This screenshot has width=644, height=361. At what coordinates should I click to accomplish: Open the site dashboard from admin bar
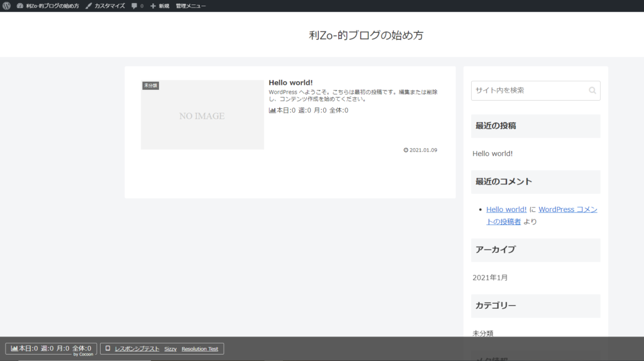(x=48, y=6)
